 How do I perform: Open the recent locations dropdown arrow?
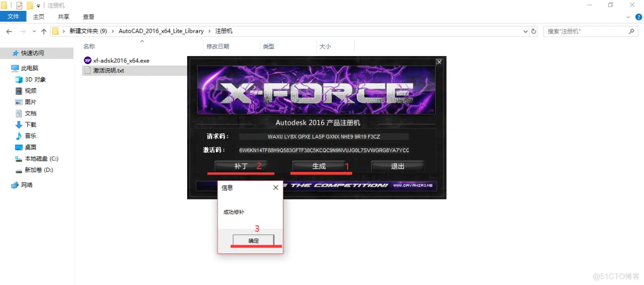(x=34, y=32)
